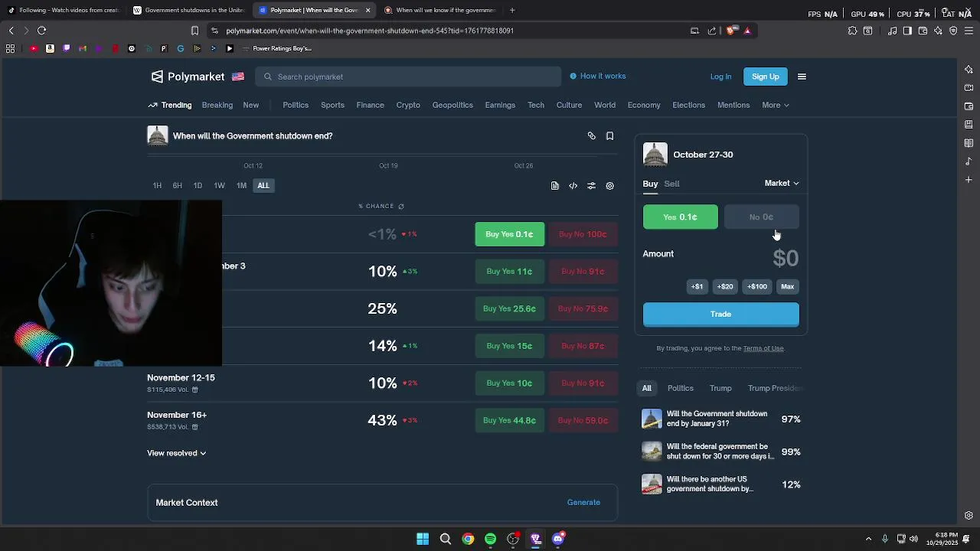This screenshot has height=551, width=980.
Task: Click the Brave Shields lion icon
Action: pyautogui.click(x=730, y=31)
